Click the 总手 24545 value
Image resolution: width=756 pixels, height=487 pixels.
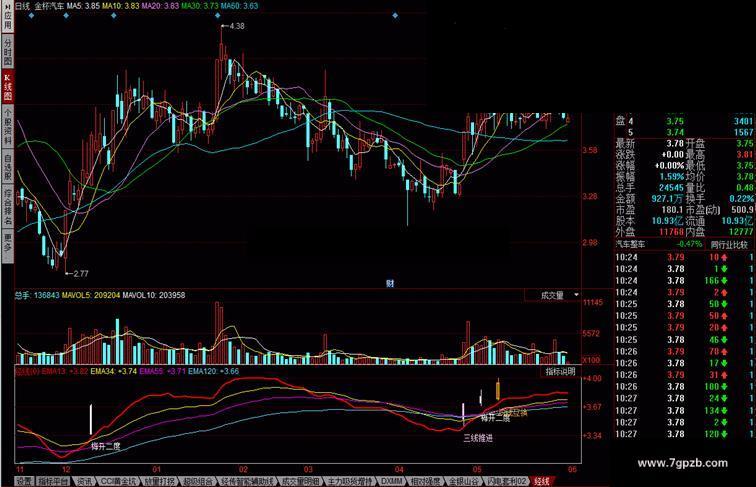[x=672, y=188]
